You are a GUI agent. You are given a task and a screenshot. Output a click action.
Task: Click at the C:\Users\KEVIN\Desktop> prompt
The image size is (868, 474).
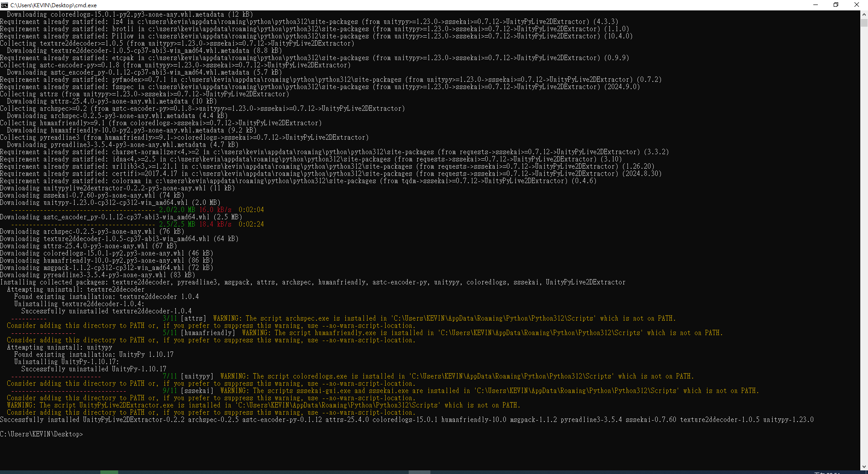point(42,434)
